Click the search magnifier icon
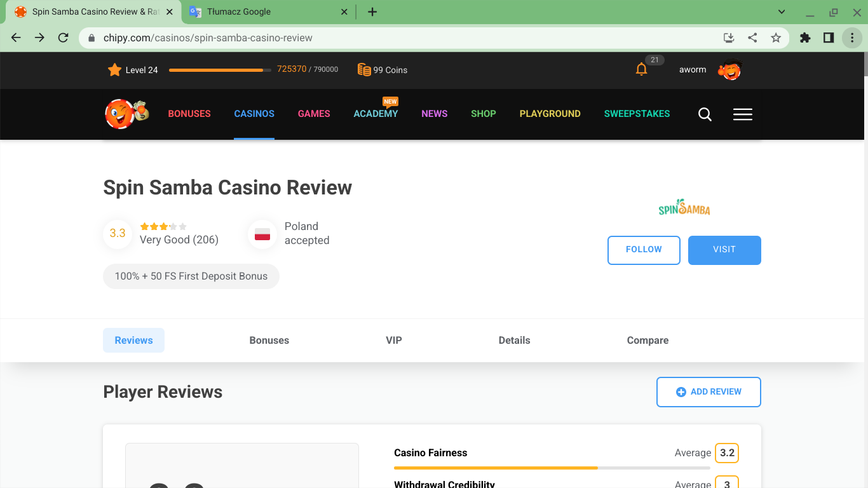Screen dimensions: 868x488 coord(705,114)
